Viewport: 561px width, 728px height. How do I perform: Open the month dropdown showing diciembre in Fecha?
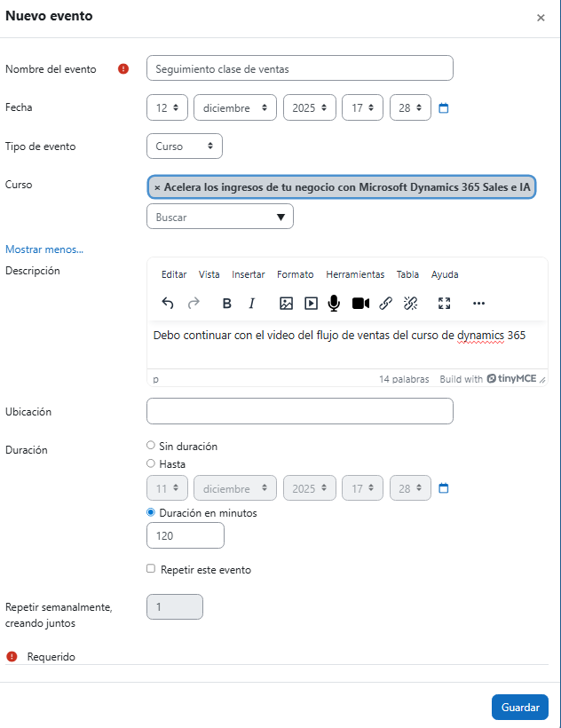point(235,107)
